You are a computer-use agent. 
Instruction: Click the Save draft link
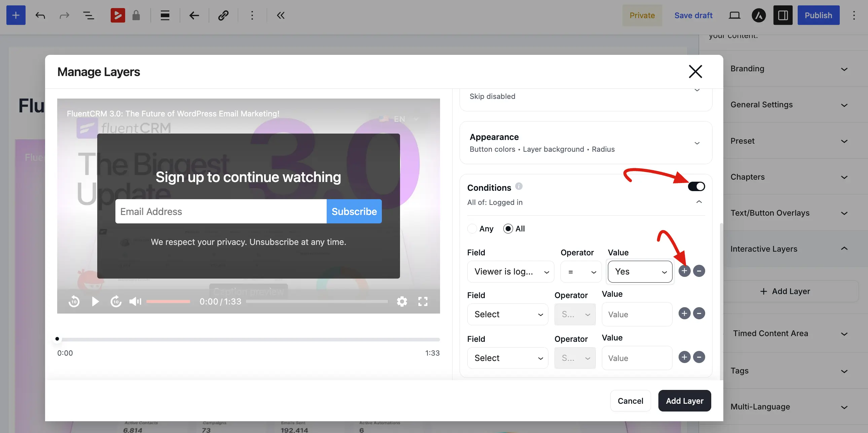693,15
